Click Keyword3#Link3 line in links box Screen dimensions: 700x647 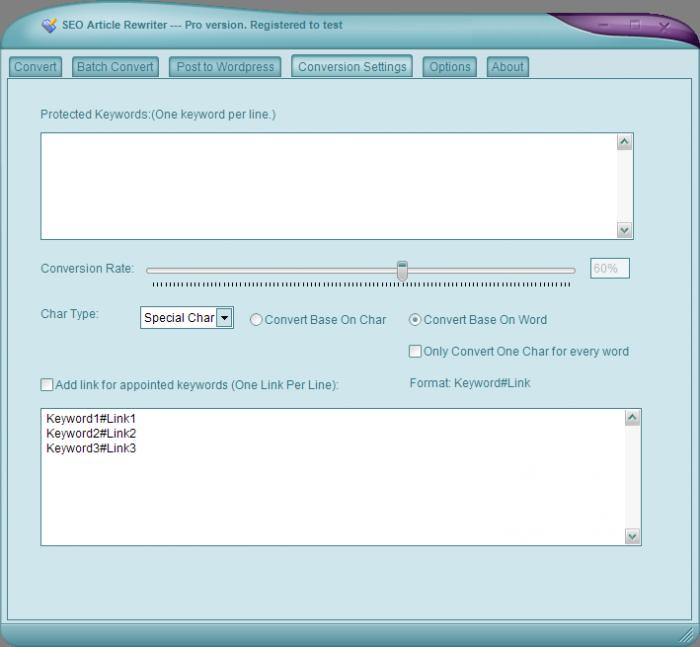tap(91, 448)
